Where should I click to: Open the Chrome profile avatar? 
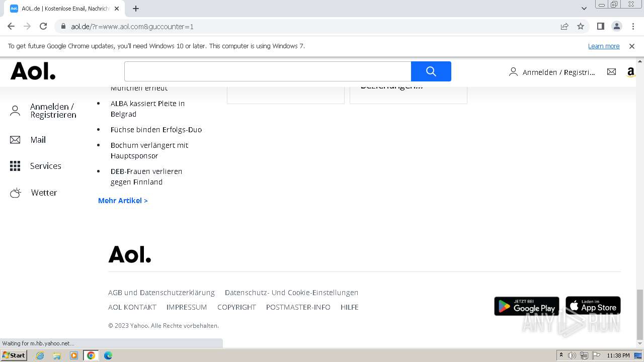(x=616, y=26)
